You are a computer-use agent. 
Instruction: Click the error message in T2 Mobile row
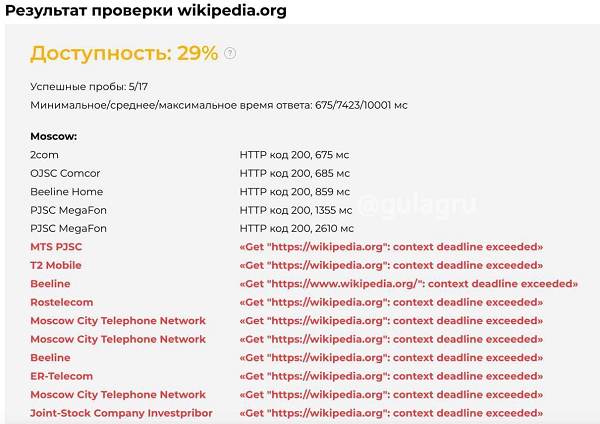pyautogui.click(x=391, y=265)
